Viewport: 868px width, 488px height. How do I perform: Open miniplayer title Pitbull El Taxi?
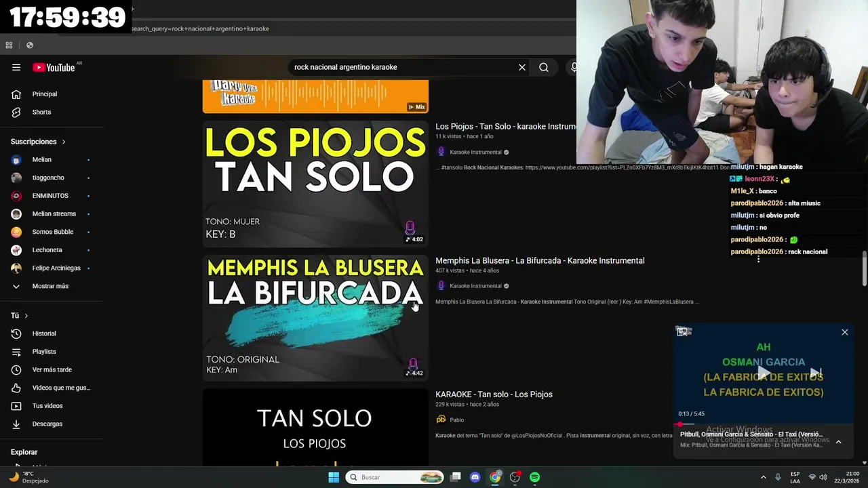coord(751,434)
